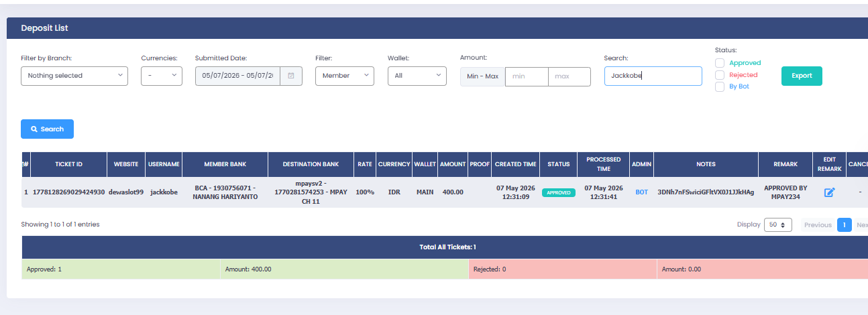Select ticket ID 1778128269029424930

[x=68, y=192]
